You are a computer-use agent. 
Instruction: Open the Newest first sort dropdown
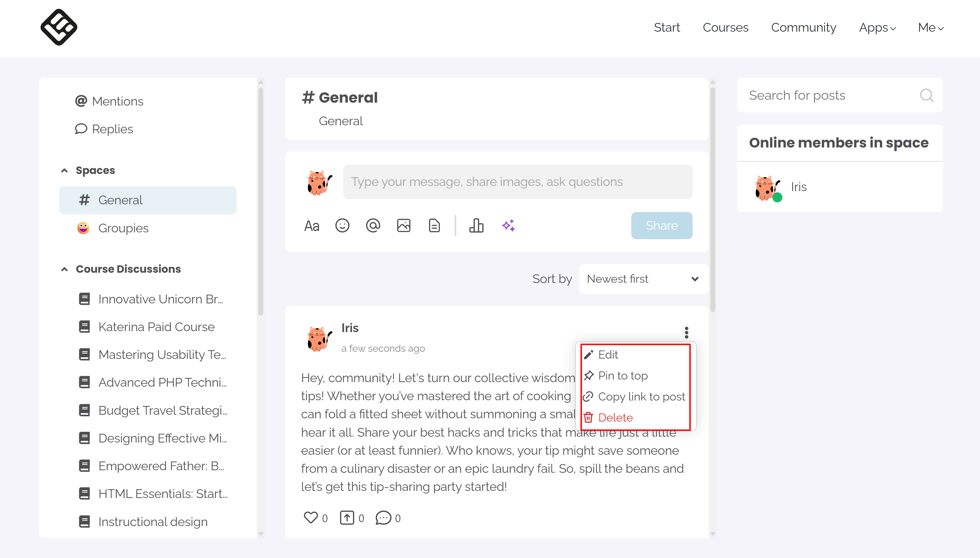click(643, 279)
